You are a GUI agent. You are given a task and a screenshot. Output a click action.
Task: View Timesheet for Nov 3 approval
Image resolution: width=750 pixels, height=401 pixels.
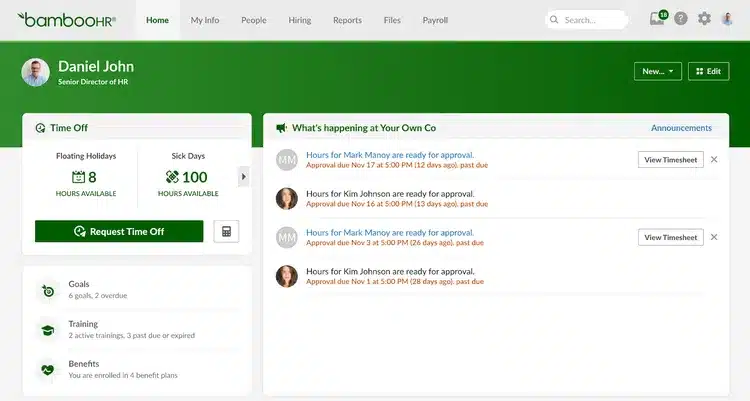(671, 237)
